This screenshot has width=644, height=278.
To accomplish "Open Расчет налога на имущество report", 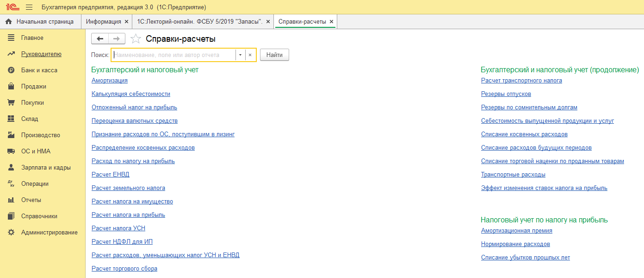I will 132,202.
